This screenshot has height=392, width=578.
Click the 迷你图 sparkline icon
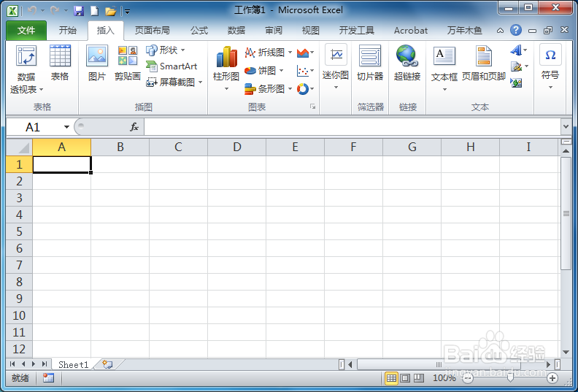click(x=336, y=55)
